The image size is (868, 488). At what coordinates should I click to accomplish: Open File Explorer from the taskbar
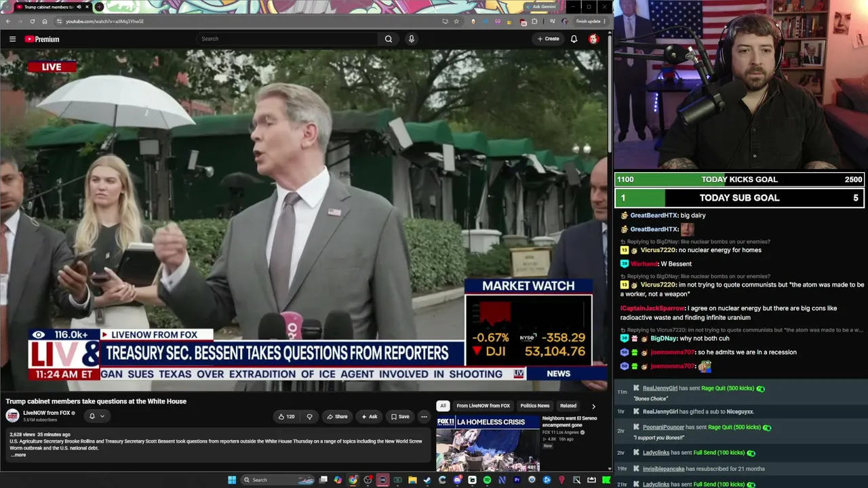(x=412, y=480)
